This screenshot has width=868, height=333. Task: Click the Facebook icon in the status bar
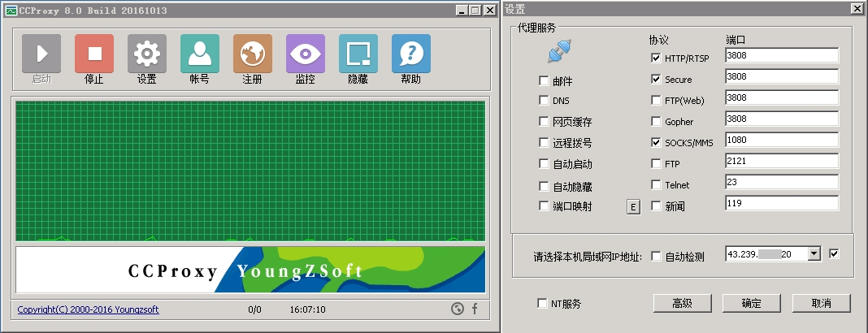click(x=475, y=309)
